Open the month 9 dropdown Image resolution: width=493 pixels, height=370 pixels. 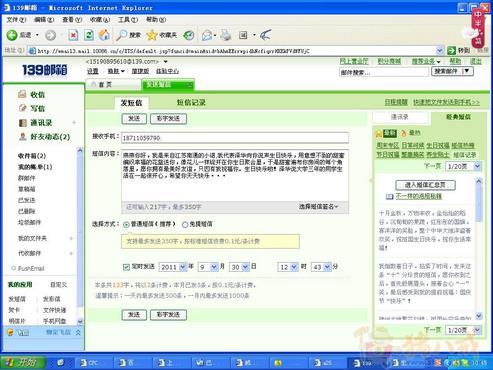(214, 267)
